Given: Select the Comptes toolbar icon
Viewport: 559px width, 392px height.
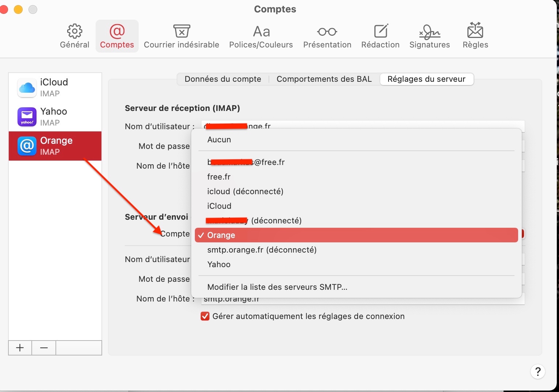Looking at the screenshot, I should [x=117, y=36].
